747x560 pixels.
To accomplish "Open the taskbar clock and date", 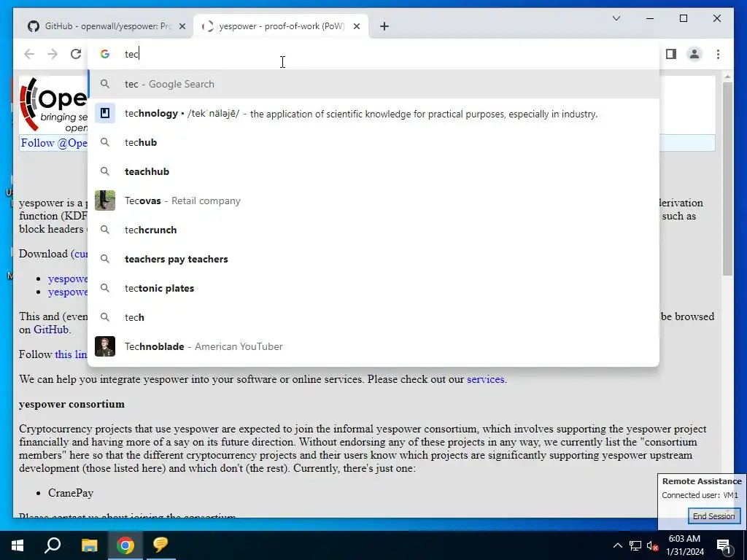I will coord(684,545).
